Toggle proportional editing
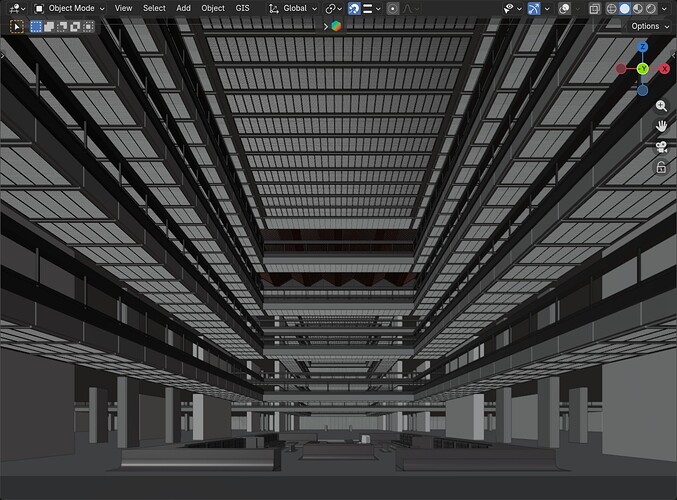The image size is (677, 500). pyautogui.click(x=392, y=8)
